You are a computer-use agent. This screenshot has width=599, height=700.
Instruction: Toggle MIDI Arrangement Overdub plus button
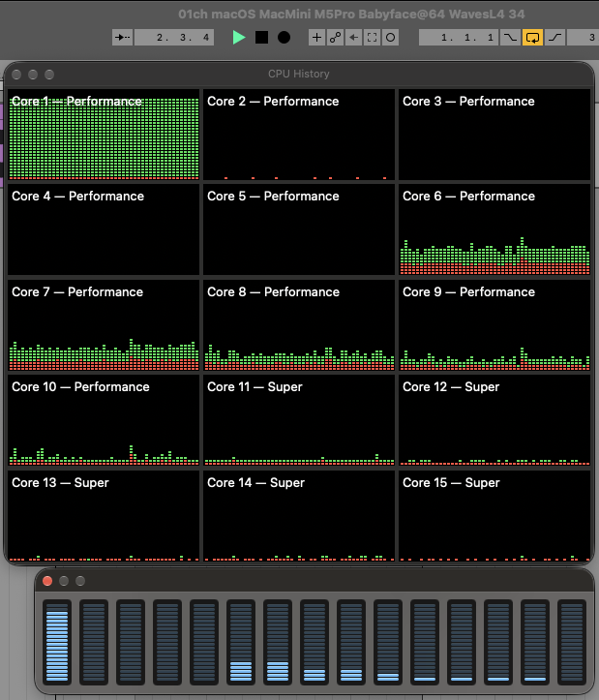316,38
